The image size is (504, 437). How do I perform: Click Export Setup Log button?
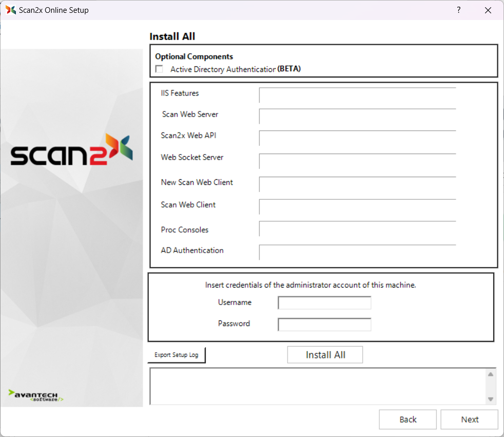pyautogui.click(x=177, y=355)
